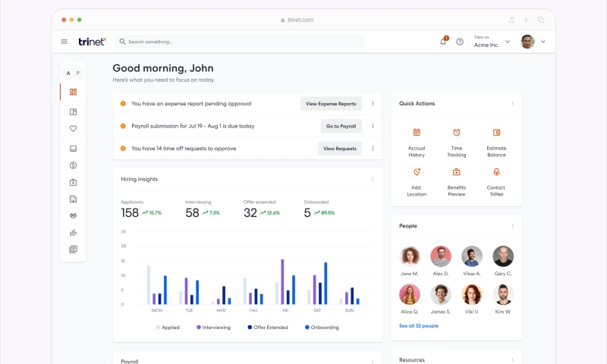Viewport: 607px width, 364px height.
Task: Open the chart analytics icon in sidebar
Action: (x=73, y=233)
